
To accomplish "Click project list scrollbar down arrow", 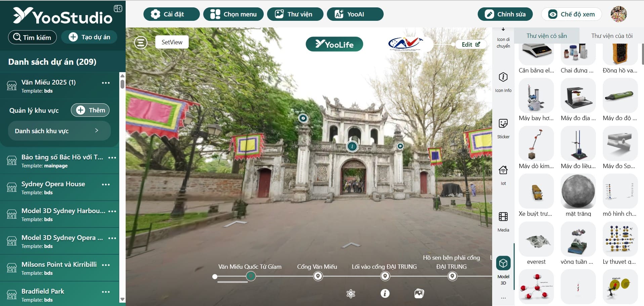I will click(x=122, y=299).
